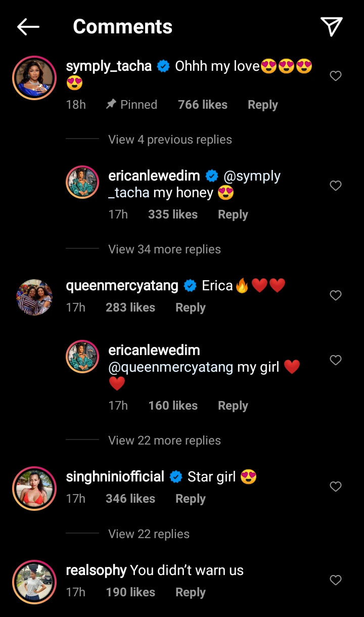
Task: Like symply_tacha's pinned comment
Action: click(336, 76)
